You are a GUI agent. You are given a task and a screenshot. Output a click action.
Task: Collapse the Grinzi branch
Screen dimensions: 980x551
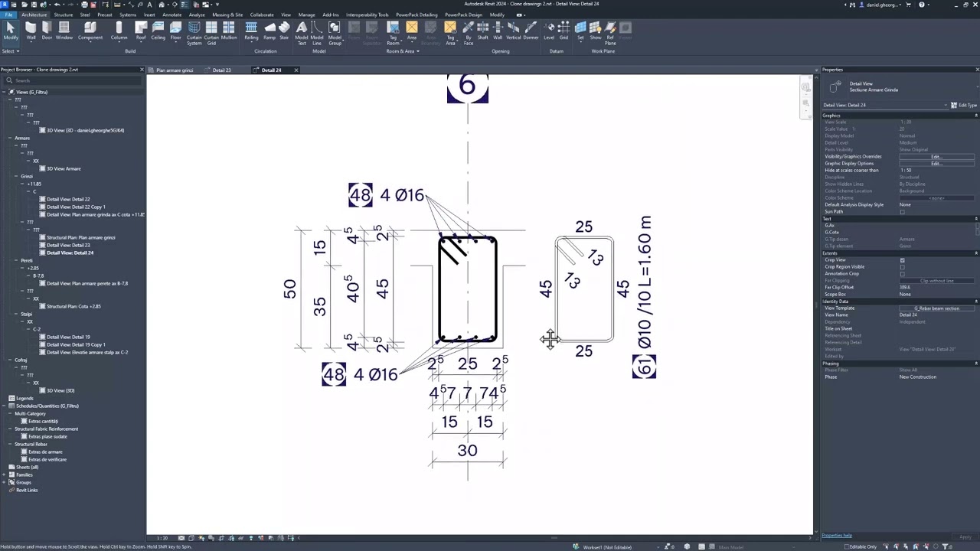[x=16, y=176]
